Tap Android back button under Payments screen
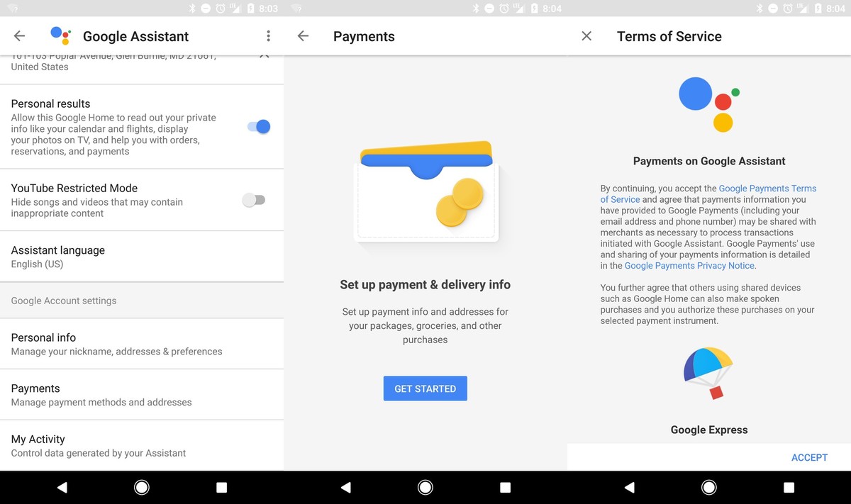Viewport: 851px width, 504px height. (x=345, y=488)
